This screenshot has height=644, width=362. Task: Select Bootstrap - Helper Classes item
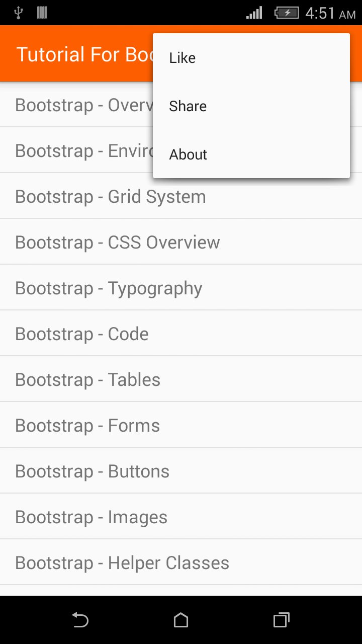(122, 563)
